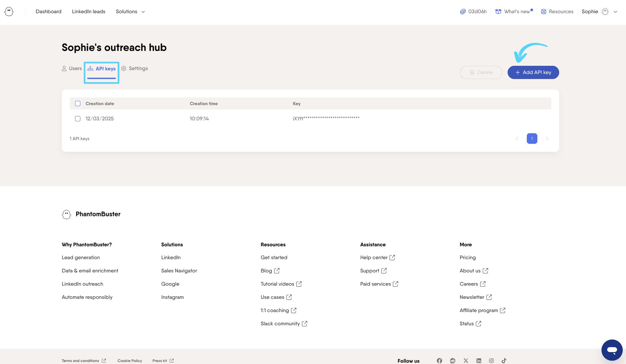Open the What's new gift icon
The image size is (626, 364).
click(x=498, y=12)
